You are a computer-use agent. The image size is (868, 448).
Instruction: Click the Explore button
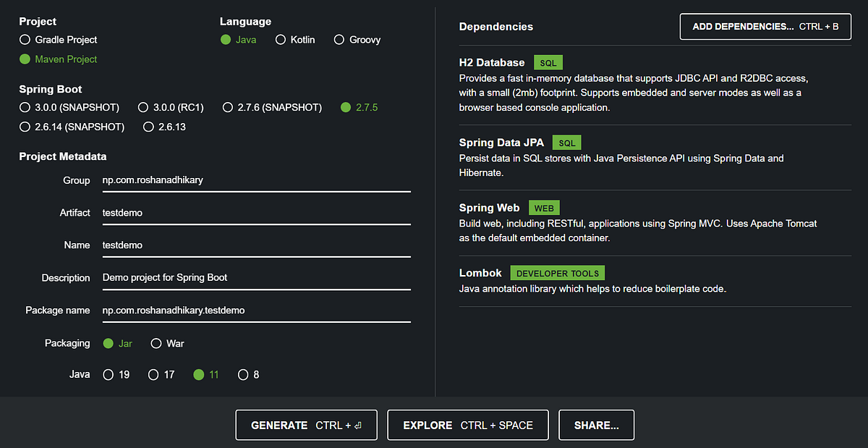point(468,426)
